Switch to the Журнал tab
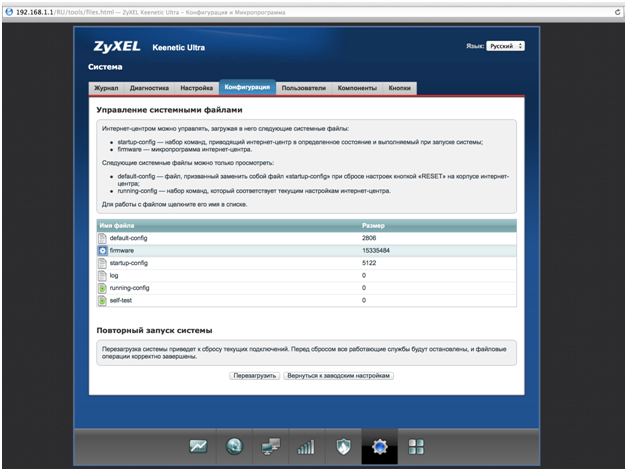 tap(106, 88)
